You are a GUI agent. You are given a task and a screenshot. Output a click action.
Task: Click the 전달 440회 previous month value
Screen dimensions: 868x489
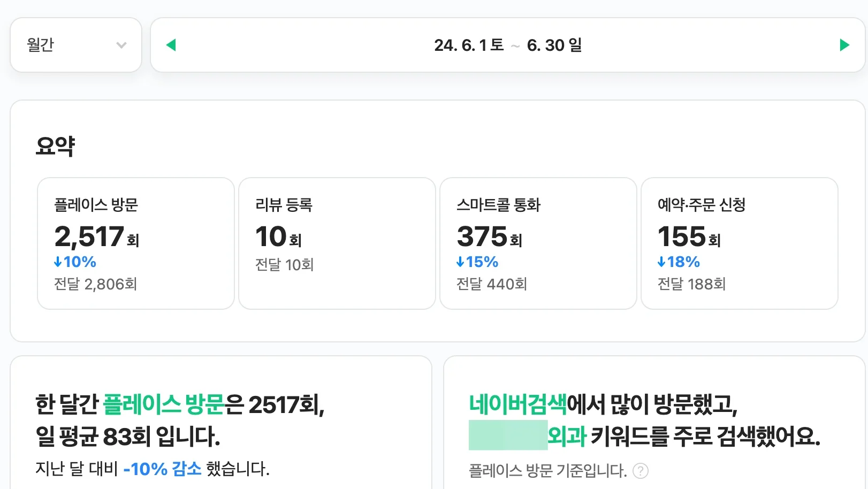tap(491, 284)
